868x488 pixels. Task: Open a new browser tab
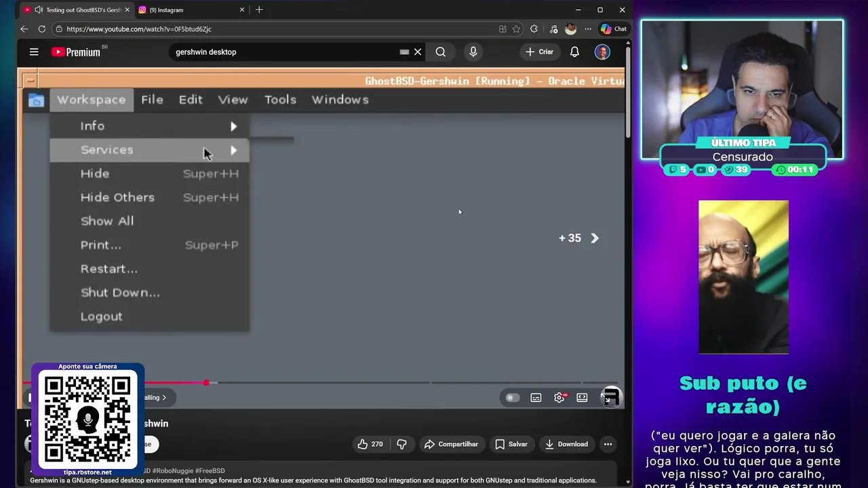click(x=259, y=10)
